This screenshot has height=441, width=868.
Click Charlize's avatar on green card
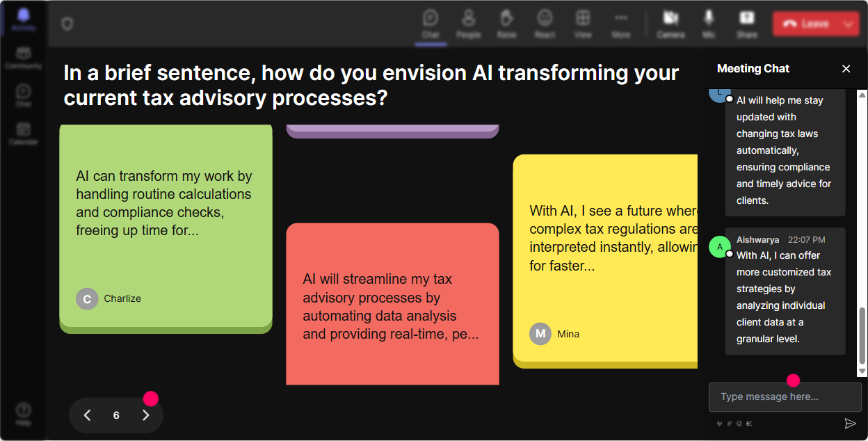click(x=87, y=299)
